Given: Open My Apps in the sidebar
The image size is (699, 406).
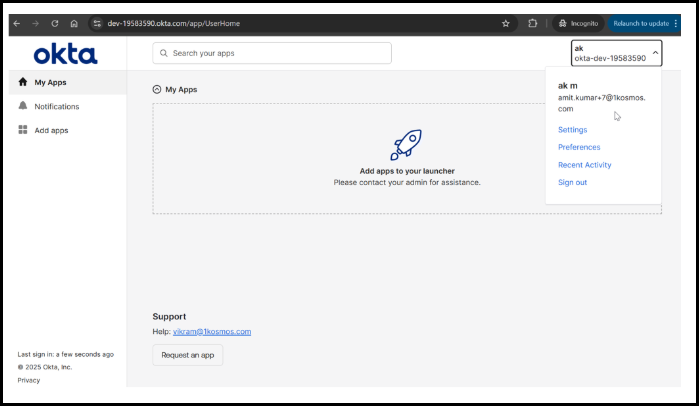Looking at the screenshot, I should click(x=50, y=82).
